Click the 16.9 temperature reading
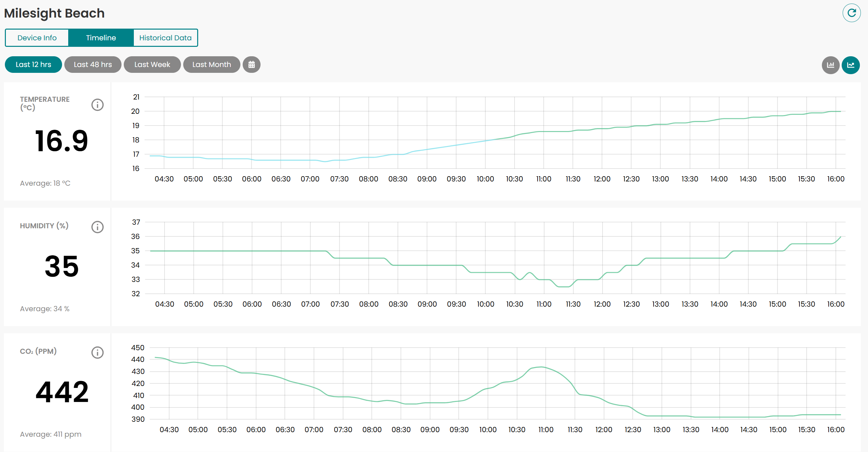Image resolution: width=868 pixels, height=452 pixels. point(61,141)
